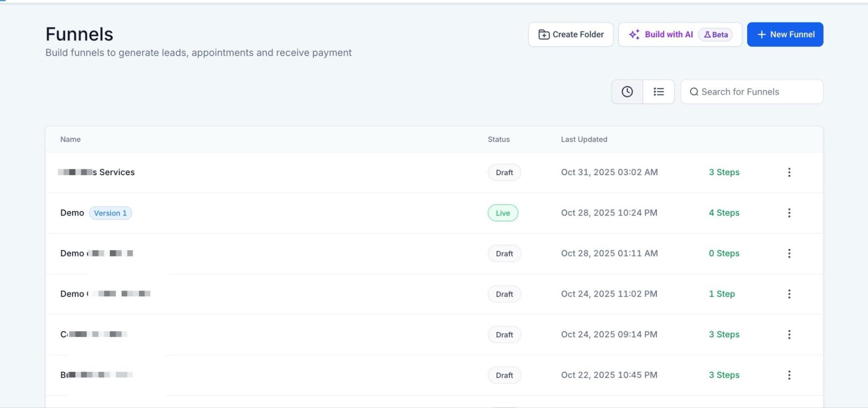Open kebab menu for 0 Steps funnel
The width and height of the screenshot is (868, 408).
[789, 253]
